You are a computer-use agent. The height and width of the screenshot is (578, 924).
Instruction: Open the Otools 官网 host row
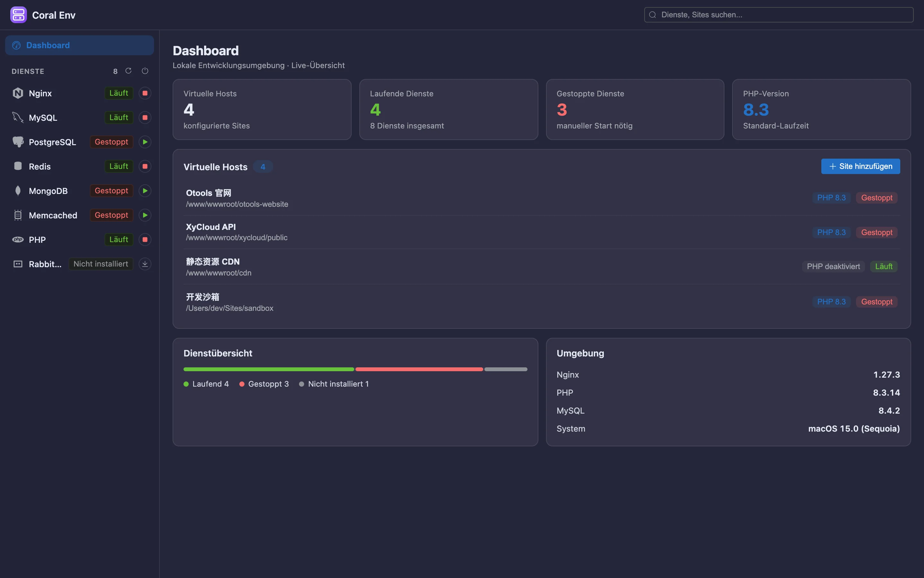542,198
